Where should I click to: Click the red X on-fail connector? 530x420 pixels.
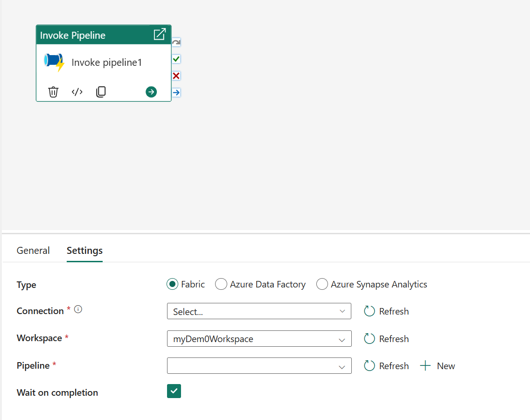click(176, 76)
